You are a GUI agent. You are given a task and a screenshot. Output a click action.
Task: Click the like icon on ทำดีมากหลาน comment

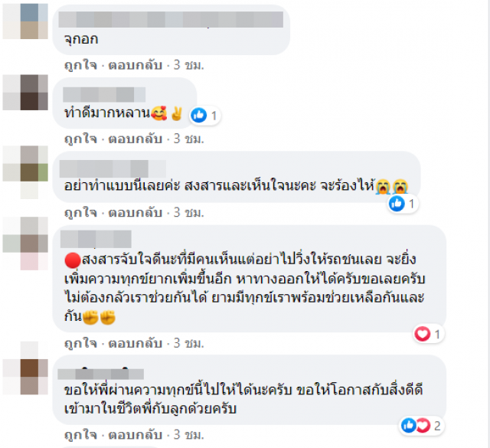click(199, 116)
